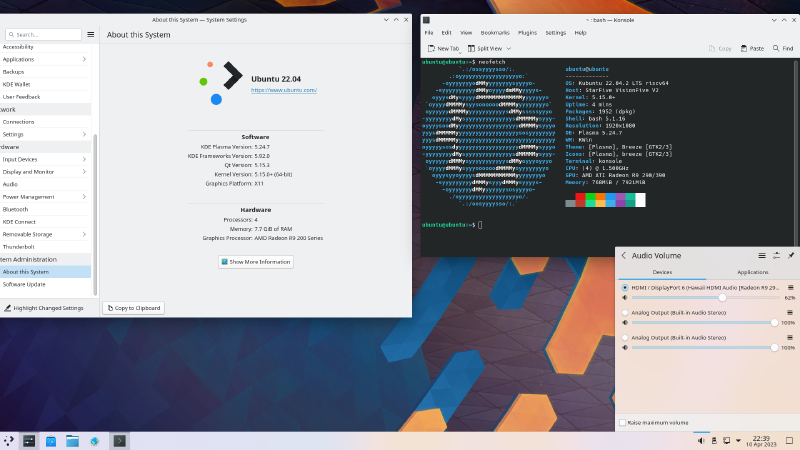The image size is (800, 450).
Task: Open the KDE application launcher
Action: (9, 440)
